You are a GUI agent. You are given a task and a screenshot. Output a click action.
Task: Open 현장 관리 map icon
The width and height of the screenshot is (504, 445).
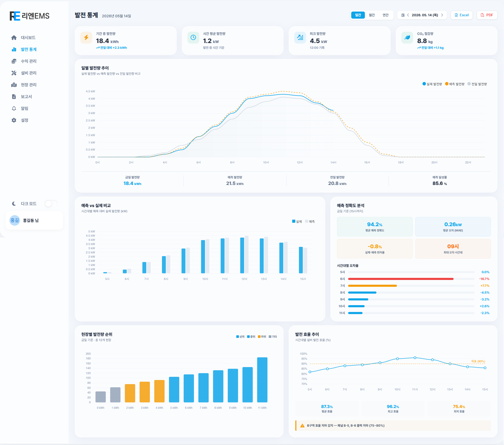14,85
